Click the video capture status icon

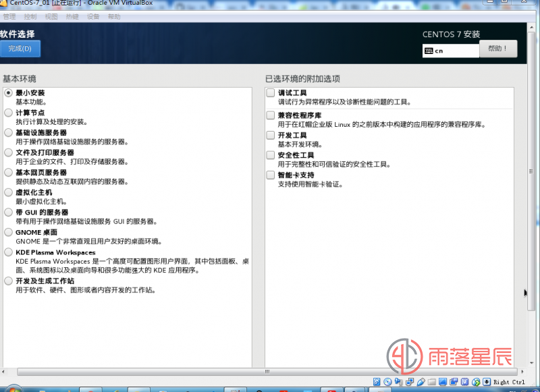454,382
